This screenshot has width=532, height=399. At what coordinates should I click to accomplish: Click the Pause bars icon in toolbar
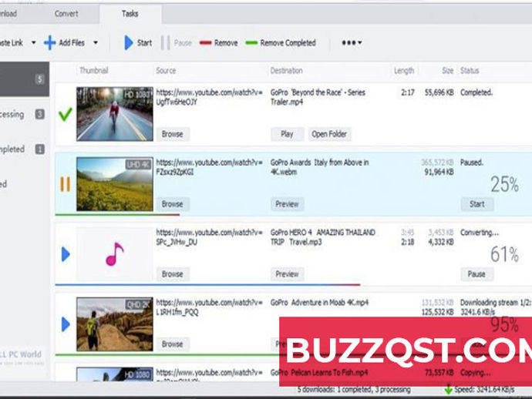click(165, 42)
